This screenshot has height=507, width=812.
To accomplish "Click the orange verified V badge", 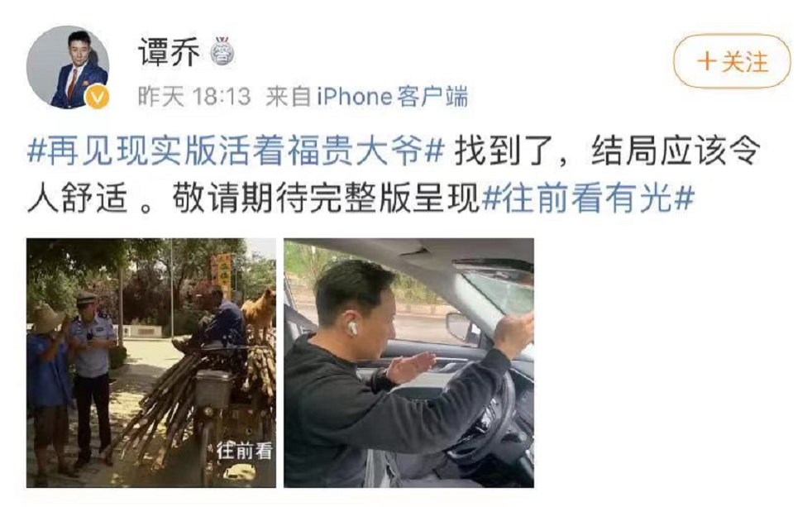I will 97,97.
